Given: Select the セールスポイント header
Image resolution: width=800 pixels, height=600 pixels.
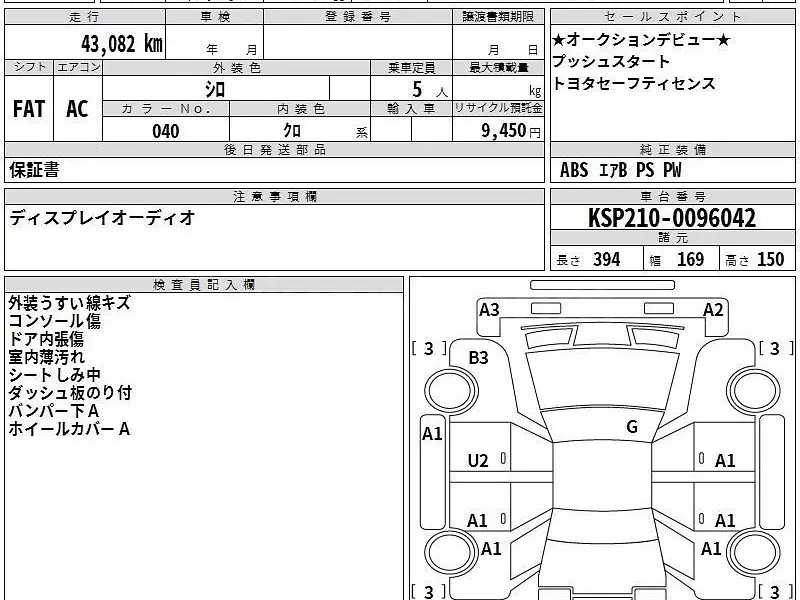Looking at the screenshot, I should pyautogui.click(x=672, y=17).
